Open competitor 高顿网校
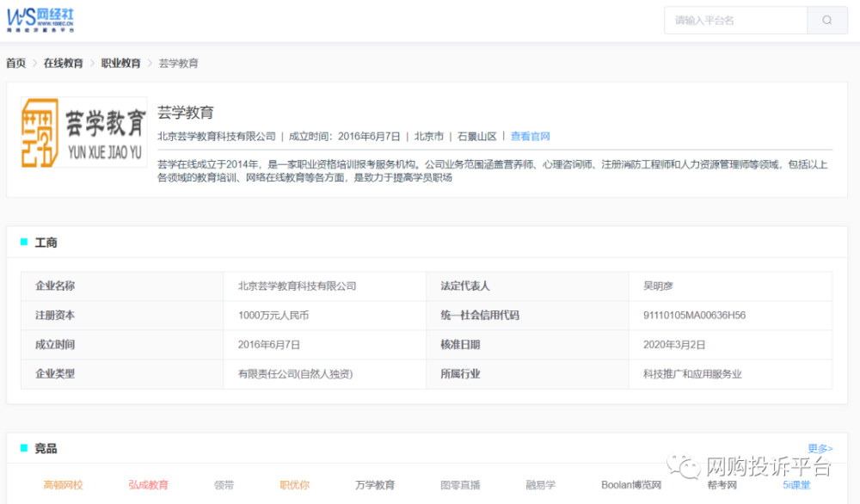The image size is (860, 504). point(64,485)
